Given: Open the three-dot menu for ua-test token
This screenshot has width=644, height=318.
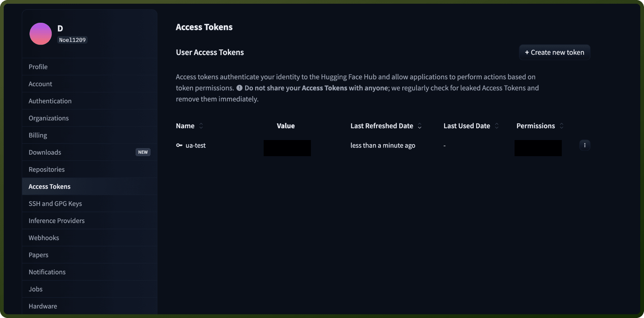Looking at the screenshot, I should (585, 145).
